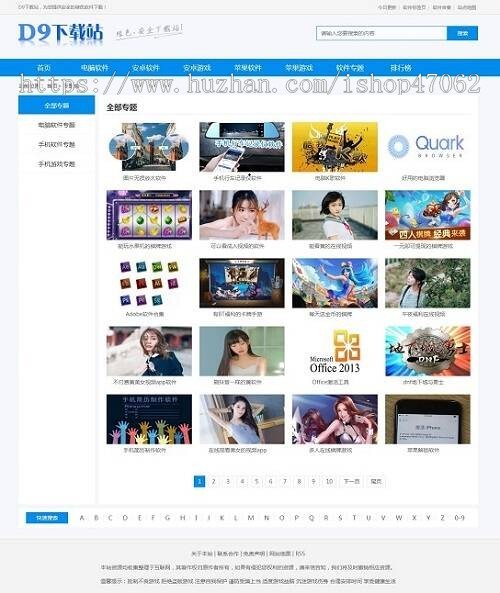
Task: Open the card game table thumbnail
Action: pos(242,283)
